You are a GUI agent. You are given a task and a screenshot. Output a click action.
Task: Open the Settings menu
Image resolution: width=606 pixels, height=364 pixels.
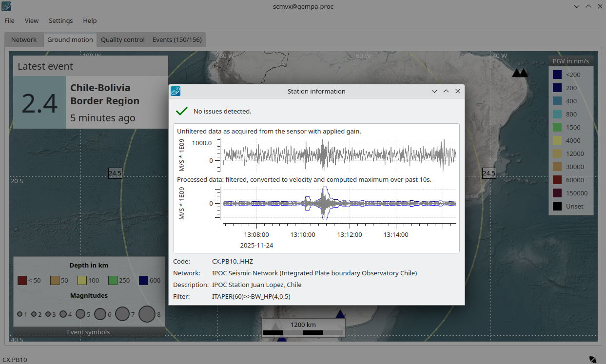pyautogui.click(x=60, y=20)
